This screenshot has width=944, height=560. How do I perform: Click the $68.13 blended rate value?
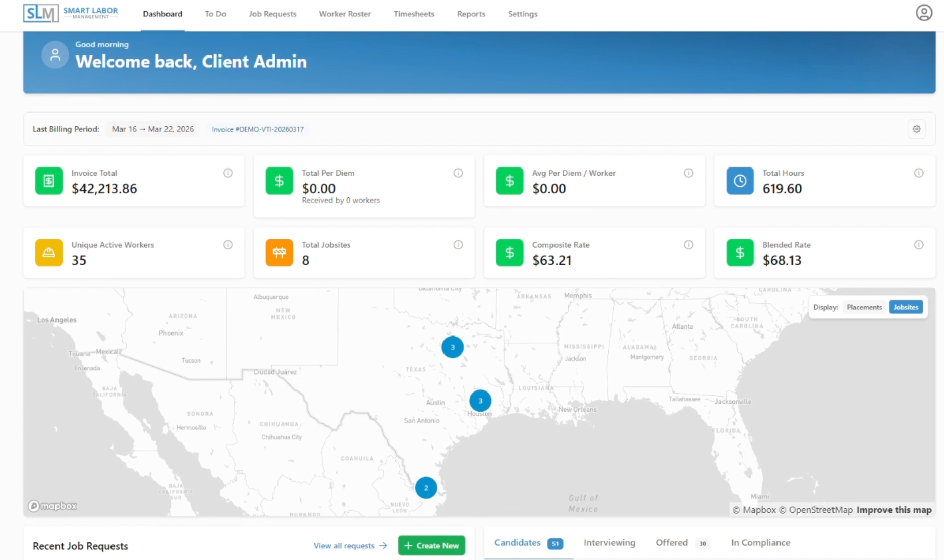coord(782,260)
